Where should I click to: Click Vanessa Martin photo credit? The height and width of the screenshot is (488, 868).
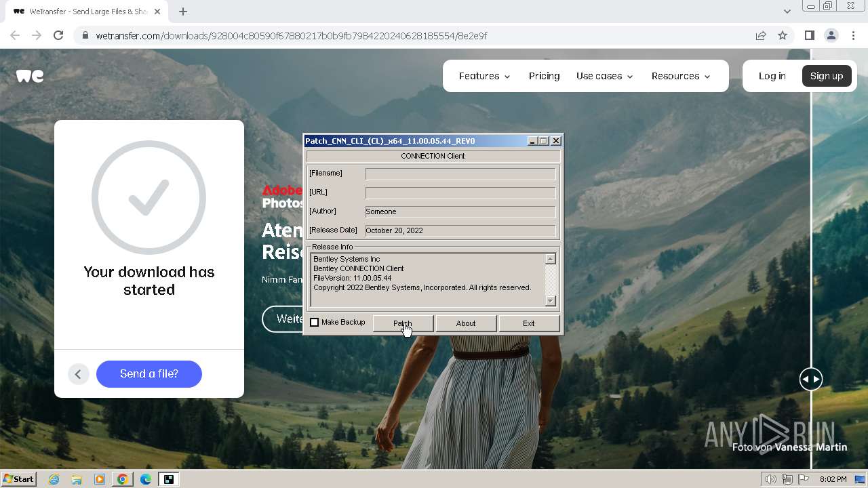(x=812, y=447)
